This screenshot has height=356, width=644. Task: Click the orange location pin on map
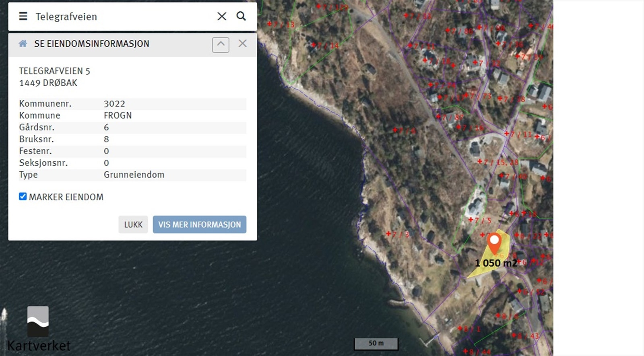pos(494,243)
